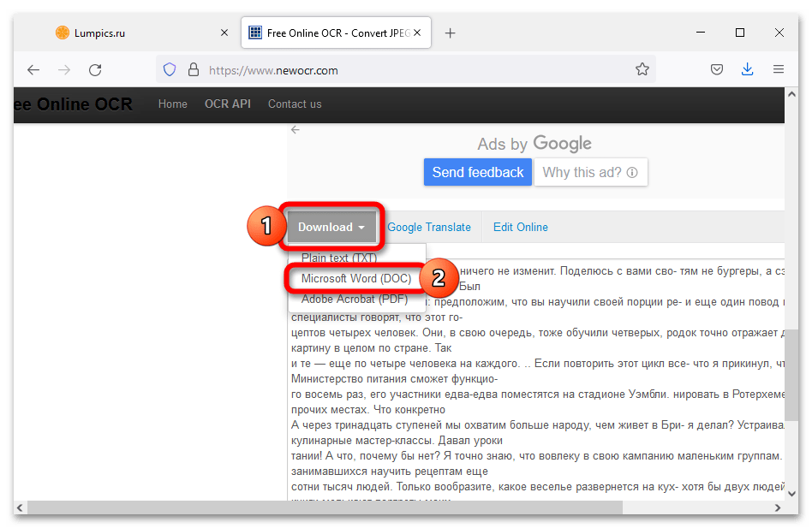Open the Contact us navigation link

coord(295,104)
